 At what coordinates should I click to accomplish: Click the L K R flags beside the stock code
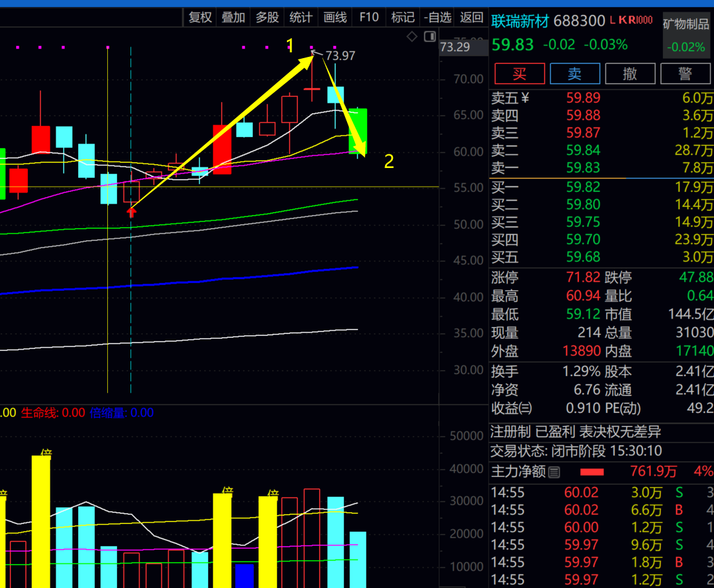click(x=631, y=21)
